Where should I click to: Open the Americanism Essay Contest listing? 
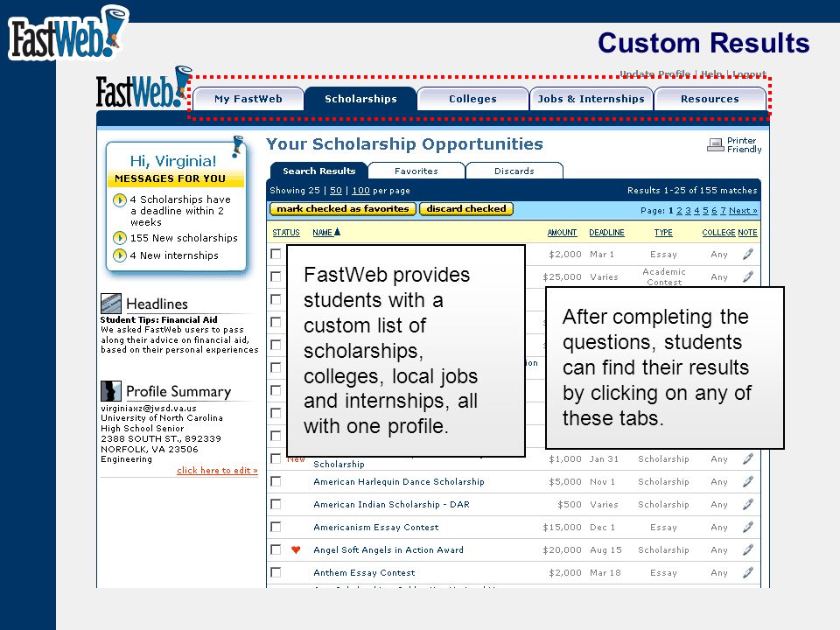[x=376, y=527]
